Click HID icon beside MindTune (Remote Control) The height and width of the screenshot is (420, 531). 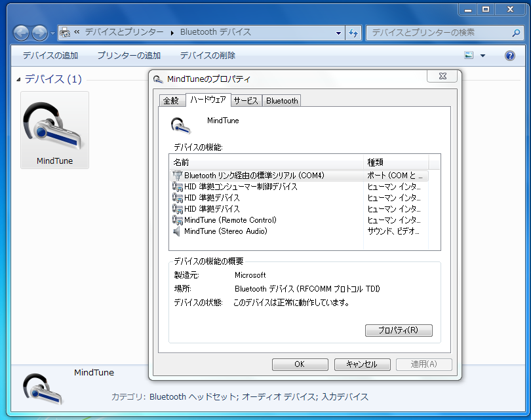tap(178, 220)
